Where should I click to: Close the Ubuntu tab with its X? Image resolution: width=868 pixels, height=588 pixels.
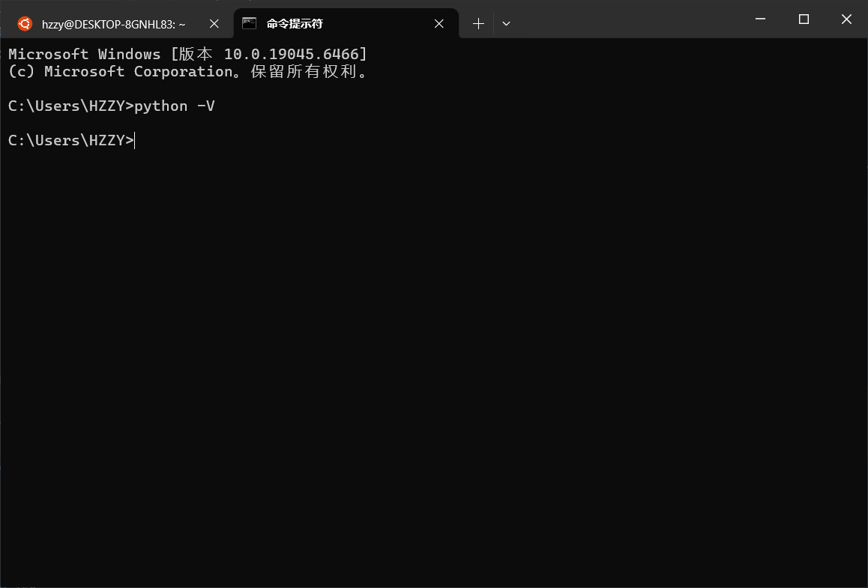[214, 23]
